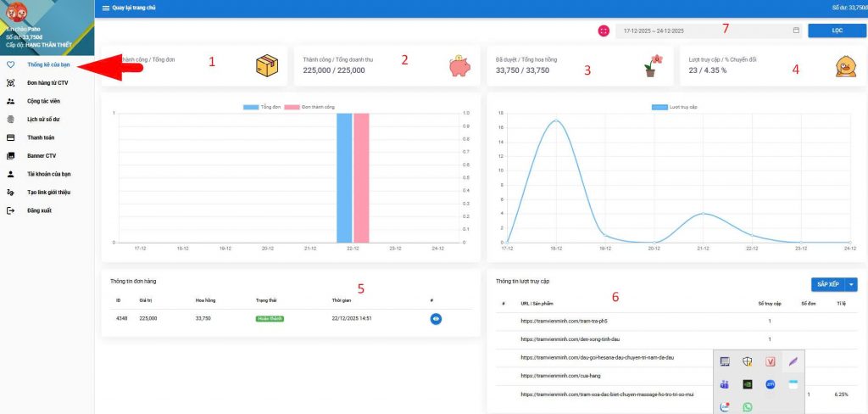Open the hamburger menu beside Quay lại trang chủ

(106, 7)
